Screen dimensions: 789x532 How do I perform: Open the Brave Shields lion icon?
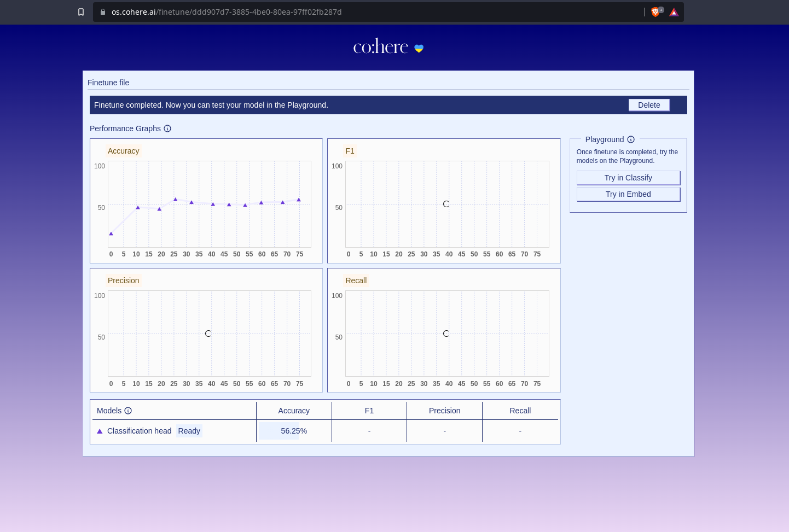point(655,12)
